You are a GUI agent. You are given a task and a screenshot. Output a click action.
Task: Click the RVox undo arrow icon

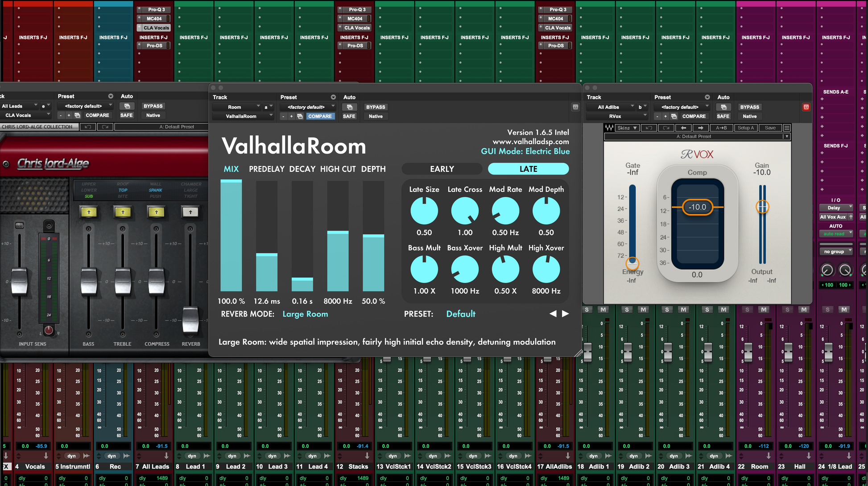point(649,128)
